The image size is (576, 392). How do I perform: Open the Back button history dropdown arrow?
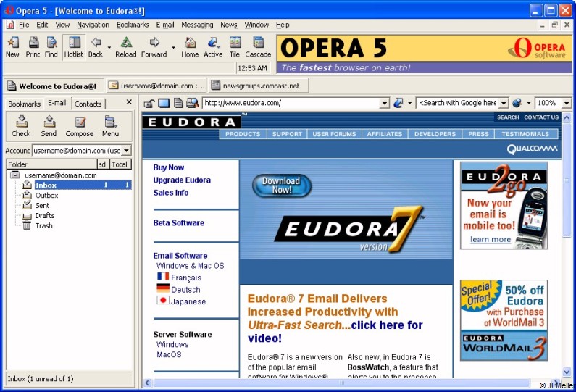click(109, 48)
